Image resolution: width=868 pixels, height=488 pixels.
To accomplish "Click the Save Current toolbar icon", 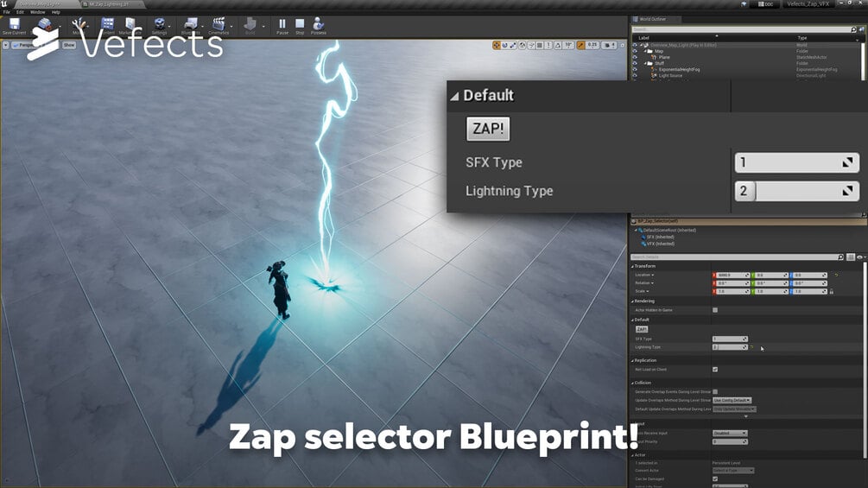I will pyautogui.click(x=15, y=25).
